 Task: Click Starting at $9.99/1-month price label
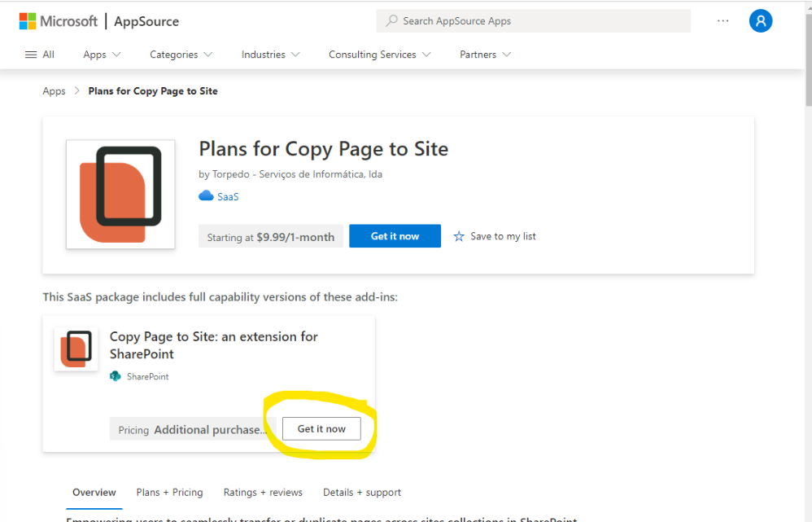click(x=271, y=236)
